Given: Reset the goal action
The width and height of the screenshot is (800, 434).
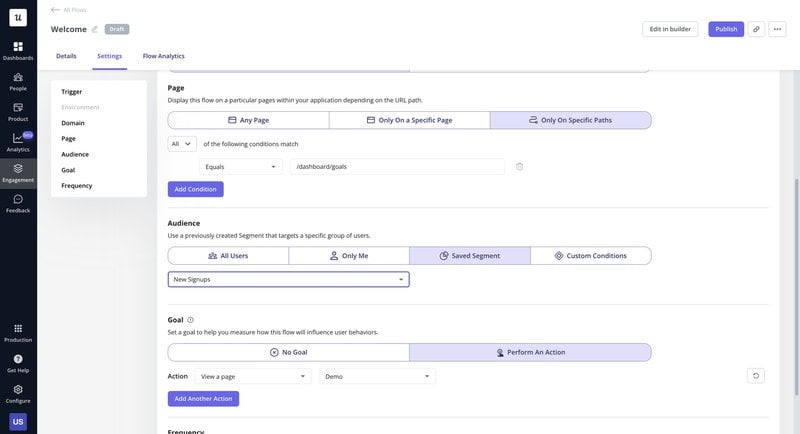Looking at the screenshot, I should (x=756, y=376).
